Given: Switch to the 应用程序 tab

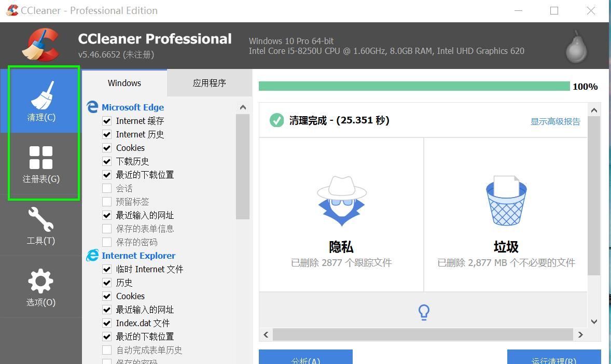Looking at the screenshot, I should point(210,82).
